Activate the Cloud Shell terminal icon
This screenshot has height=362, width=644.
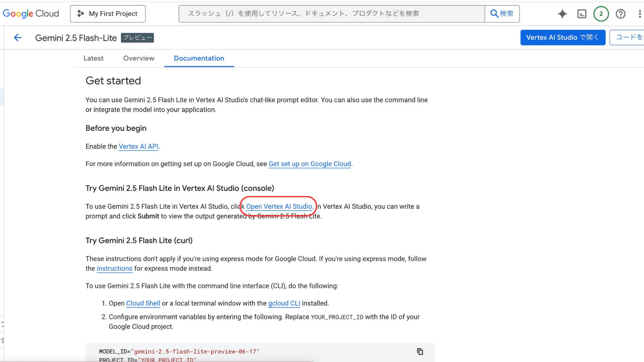click(x=582, y=14)
